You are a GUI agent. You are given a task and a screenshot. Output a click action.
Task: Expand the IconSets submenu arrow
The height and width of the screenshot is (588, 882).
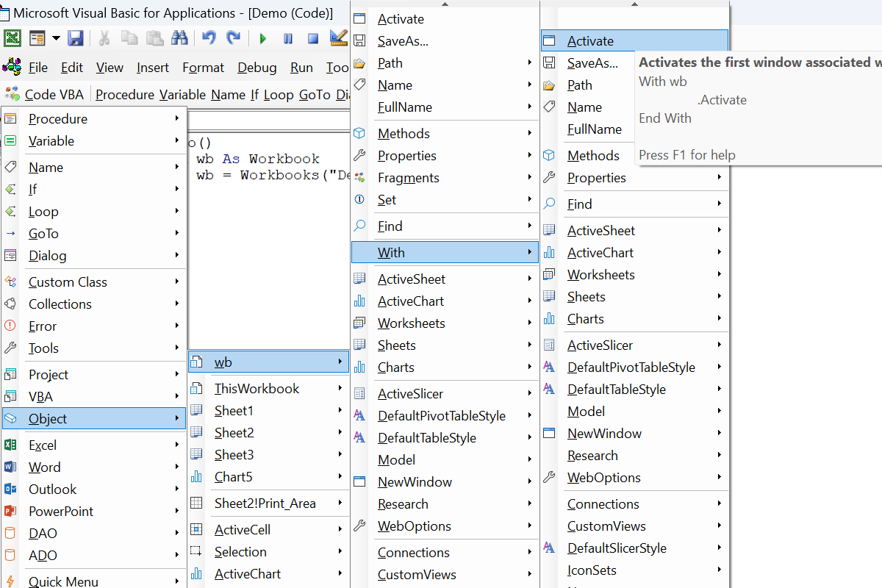(x=720, y=570)
